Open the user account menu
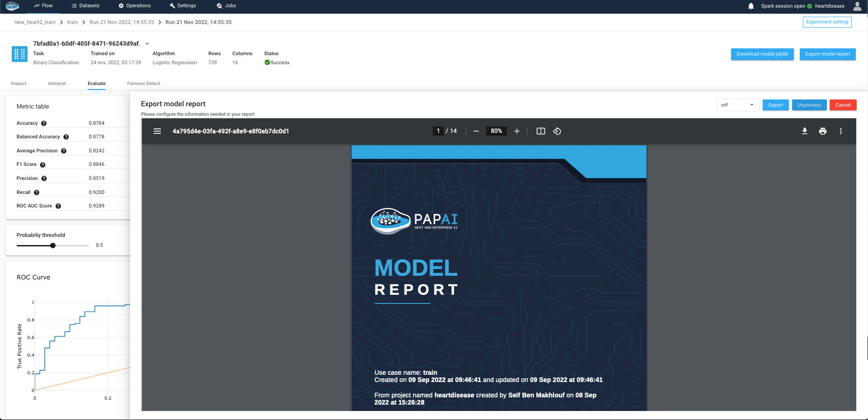The height and width of the screenshot is (420, 868). 857,6
